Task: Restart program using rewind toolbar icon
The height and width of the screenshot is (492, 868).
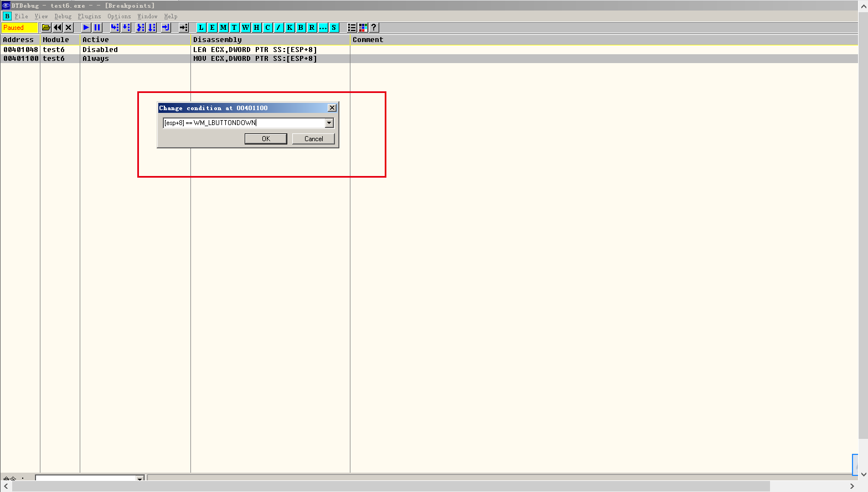Action: [x=58, y=28]
